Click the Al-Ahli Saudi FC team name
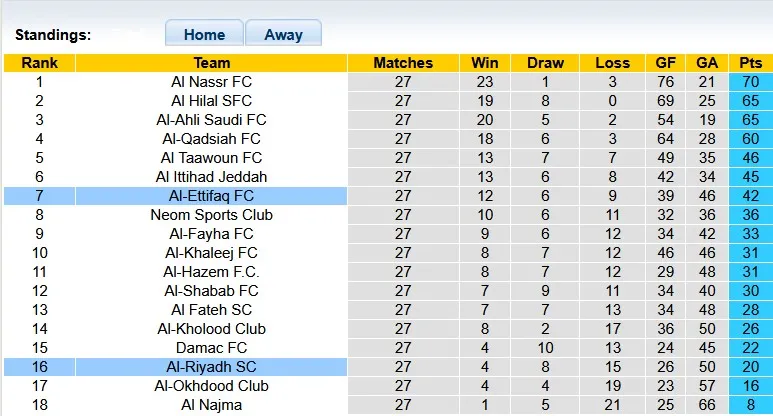The image size is (773, 416). point(211,120)
